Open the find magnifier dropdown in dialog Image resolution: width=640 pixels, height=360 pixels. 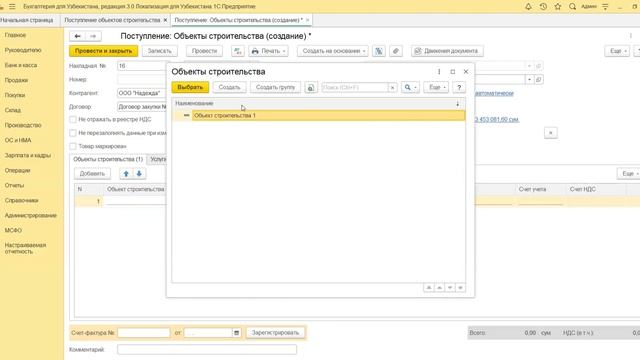(x=410, y=87)
